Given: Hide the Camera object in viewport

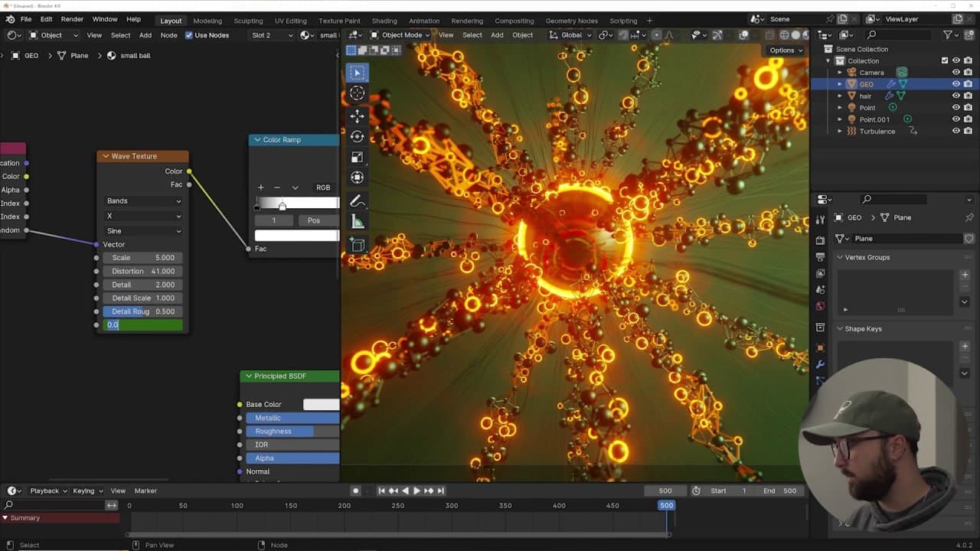Looking at the screenshot, I should 956,73.
